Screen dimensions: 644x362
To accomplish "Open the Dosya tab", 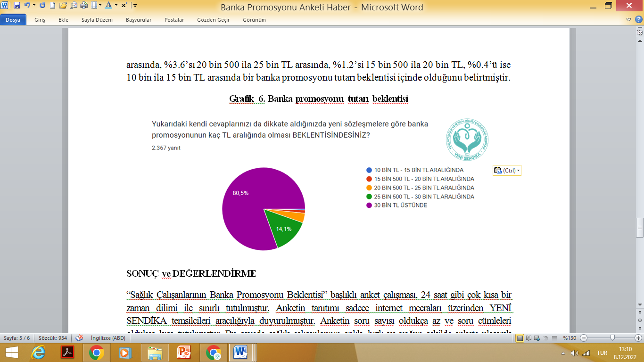I will click(13, 20).
